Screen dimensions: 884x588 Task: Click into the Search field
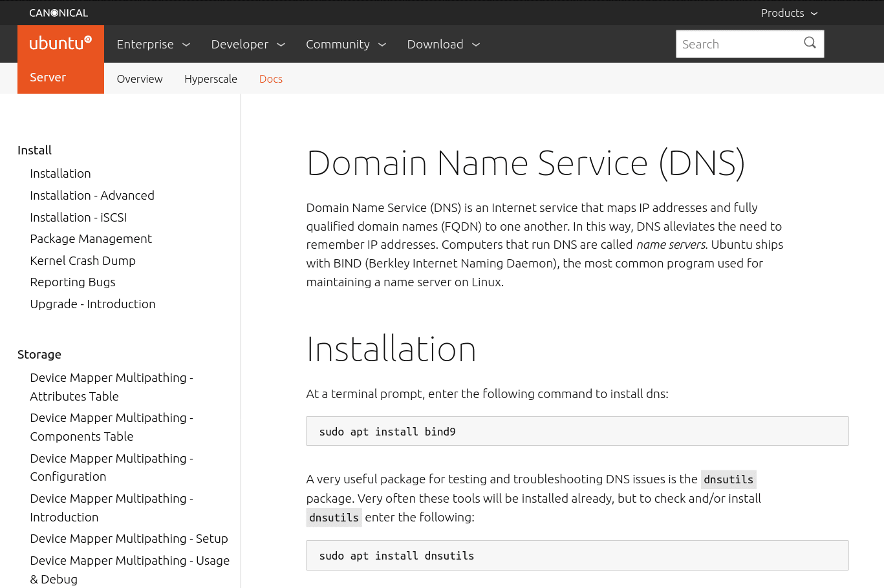click(x=737, y=44)
